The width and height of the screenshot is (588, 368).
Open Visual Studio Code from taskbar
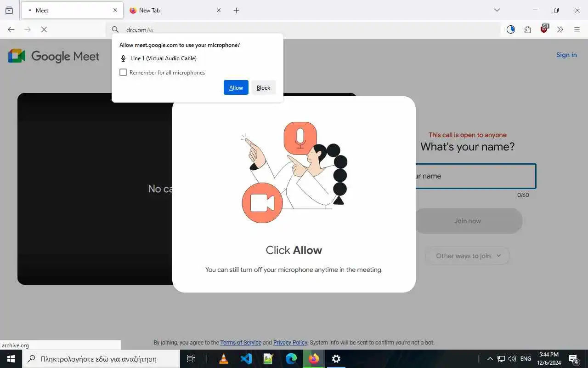[246, 359]
